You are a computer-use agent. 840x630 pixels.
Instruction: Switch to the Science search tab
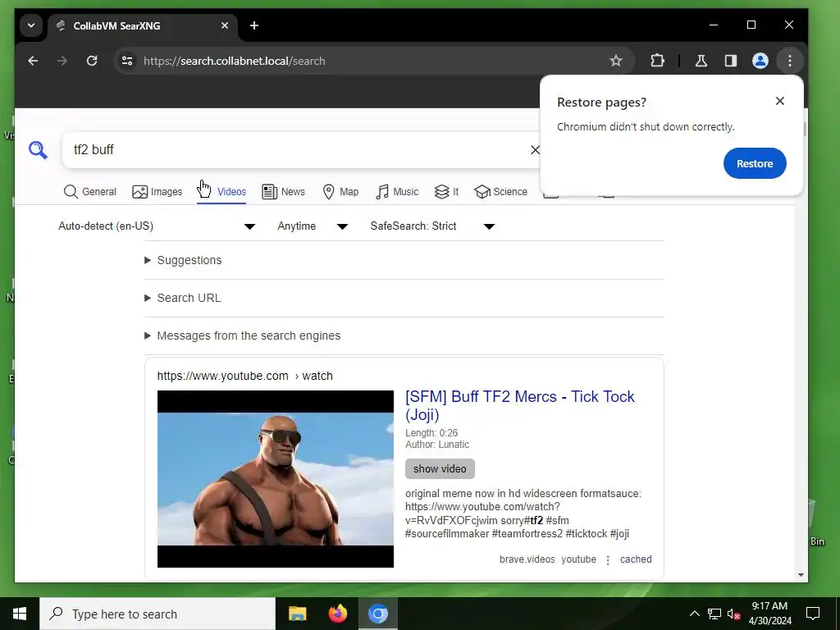click(501, 192)
